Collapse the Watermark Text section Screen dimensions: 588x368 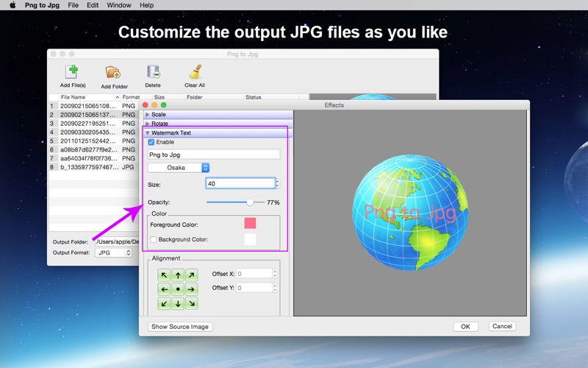click(x=148, y=132)
